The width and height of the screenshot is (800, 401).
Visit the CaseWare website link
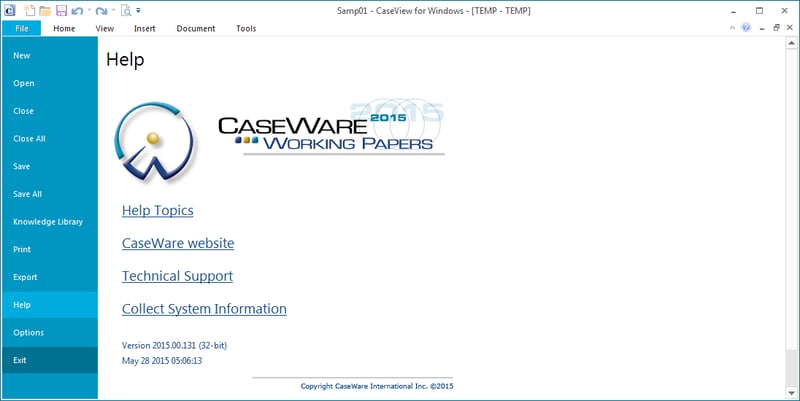(178, 243)
